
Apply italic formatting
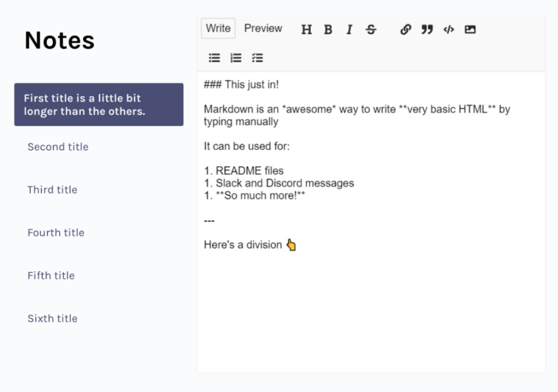tap(349, 29)
